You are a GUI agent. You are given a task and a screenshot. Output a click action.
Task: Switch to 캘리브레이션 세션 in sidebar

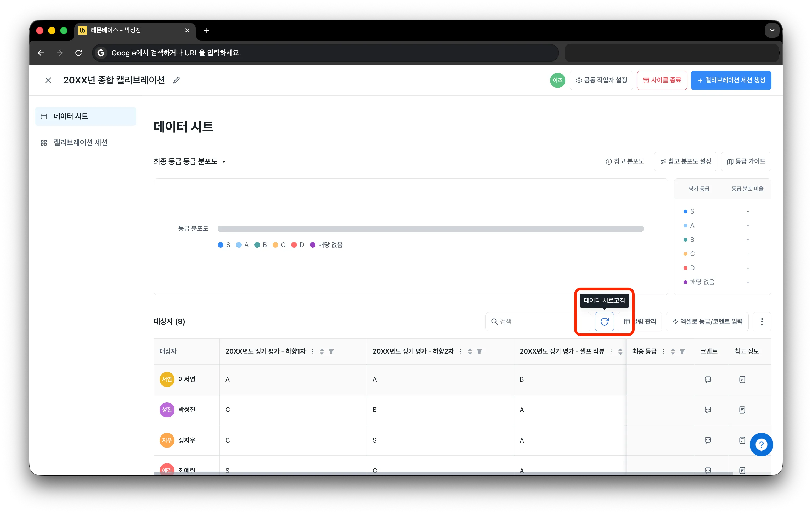point(86,143)
